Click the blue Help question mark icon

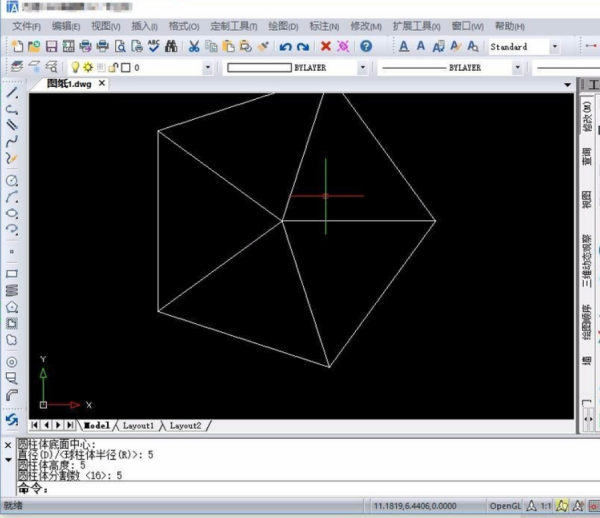(366, 47)
